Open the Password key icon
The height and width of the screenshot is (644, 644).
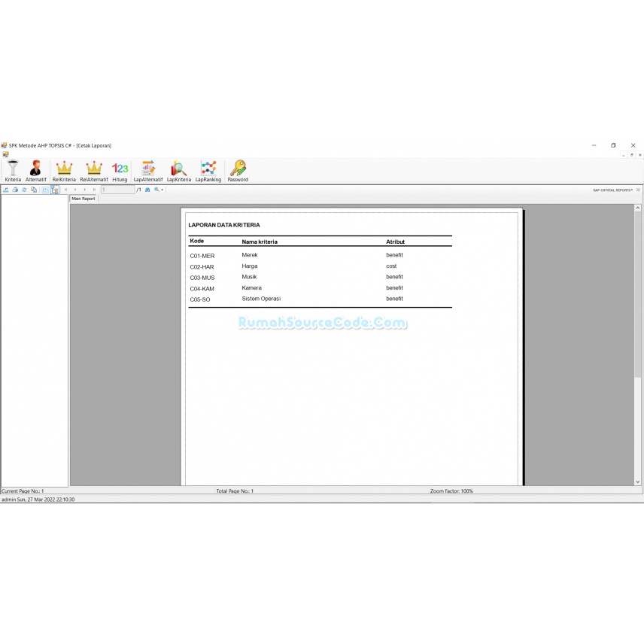click(x=238, y=171)
